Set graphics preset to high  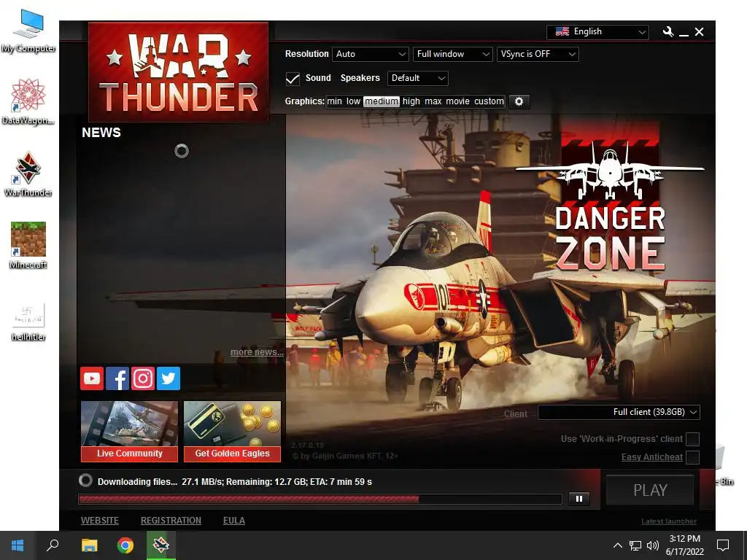(x=411, y=101)
